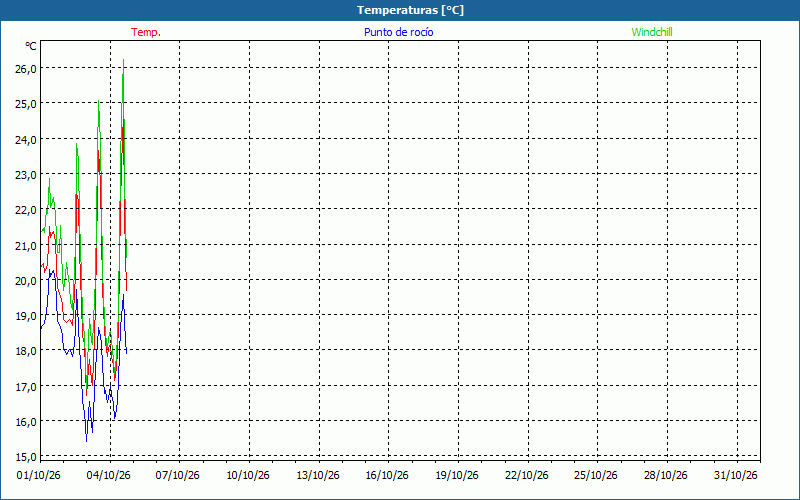Click the 15,0 y-axis value
Screen dimensions: 800x500
pyautogui.click(x=26, y=457)
